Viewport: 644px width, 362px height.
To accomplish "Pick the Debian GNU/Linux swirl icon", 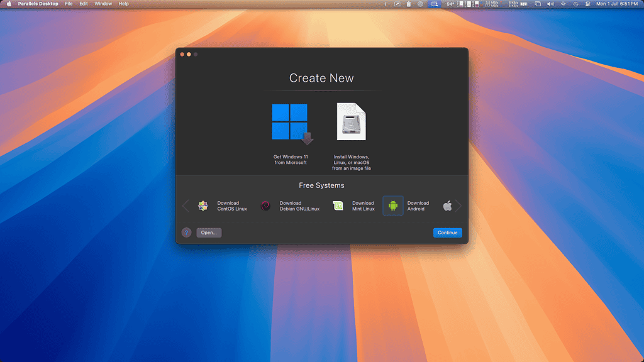I will tap(265, 206).
